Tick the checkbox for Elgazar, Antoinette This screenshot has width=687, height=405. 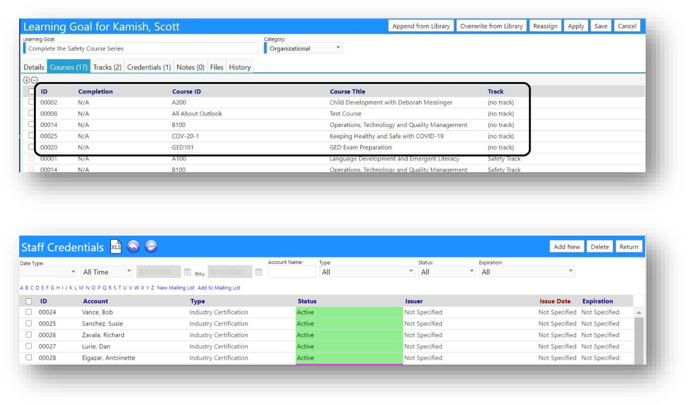[28, 358]
